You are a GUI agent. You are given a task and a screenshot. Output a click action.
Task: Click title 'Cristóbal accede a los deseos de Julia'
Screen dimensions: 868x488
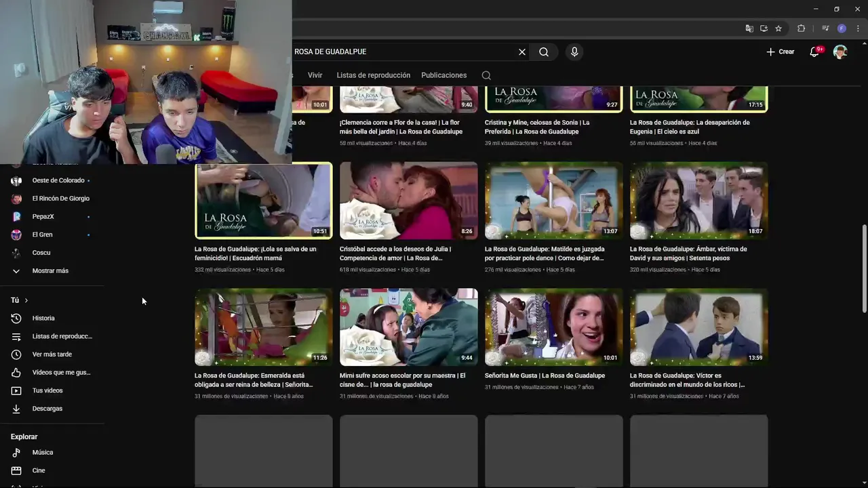tap(395, 253)
